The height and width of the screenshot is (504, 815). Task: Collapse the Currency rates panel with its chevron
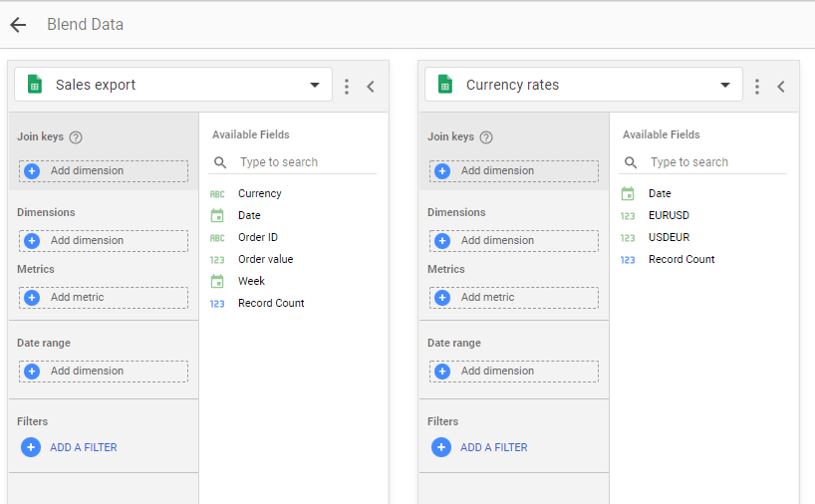click(x=781, y=87)
